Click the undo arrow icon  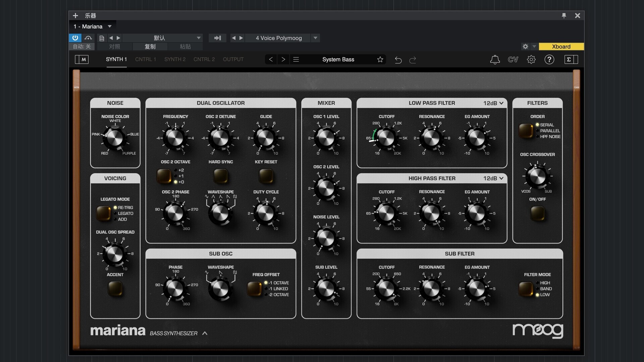click(x=398, y=60)
